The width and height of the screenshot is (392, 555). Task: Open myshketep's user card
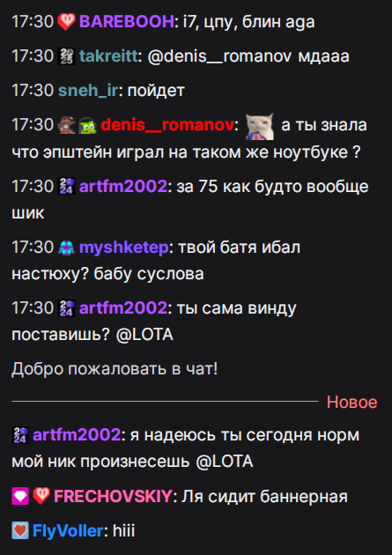tap(124, 247)
